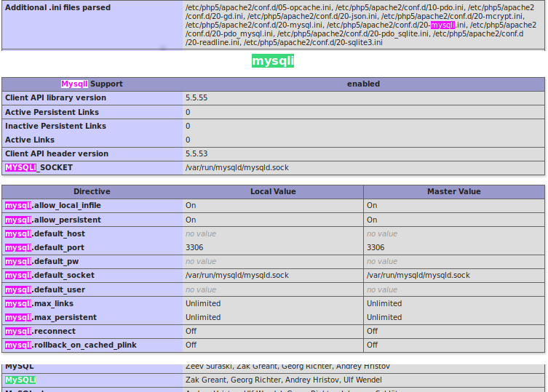Click default_socket local value path

pyautogui.click(x=237, y=276)
